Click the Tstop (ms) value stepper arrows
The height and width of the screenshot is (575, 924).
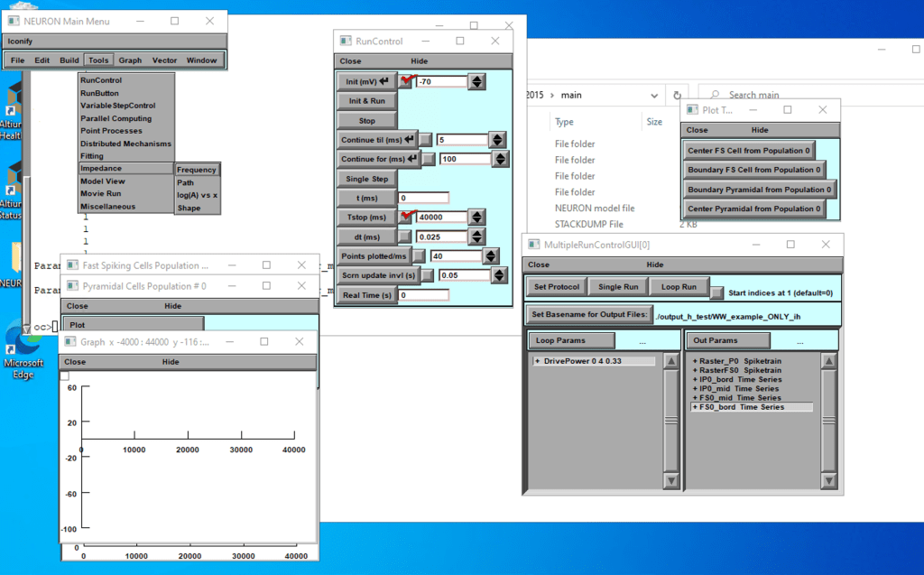pos(476,218)
